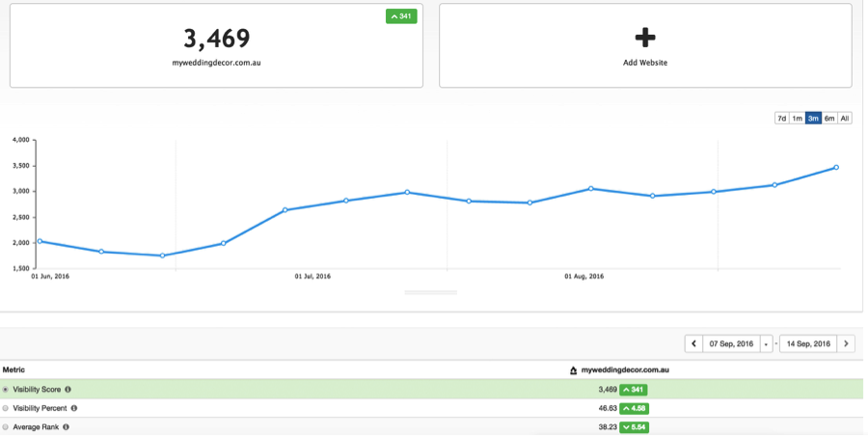Select the Visibility Score radio button
868x436 pixels.
click(x=6, y=390)
